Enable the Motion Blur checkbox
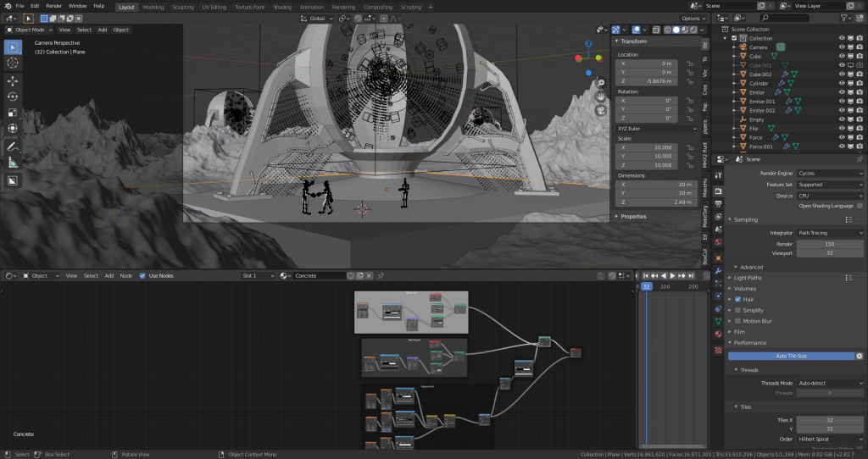868x459 pixels. pyautogui.click(x=737, y=321)
